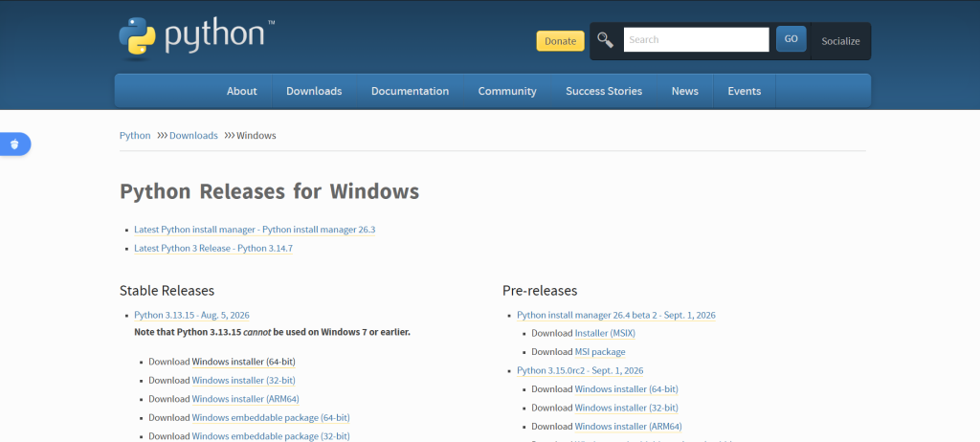Click the Donate button

(560, 41)
